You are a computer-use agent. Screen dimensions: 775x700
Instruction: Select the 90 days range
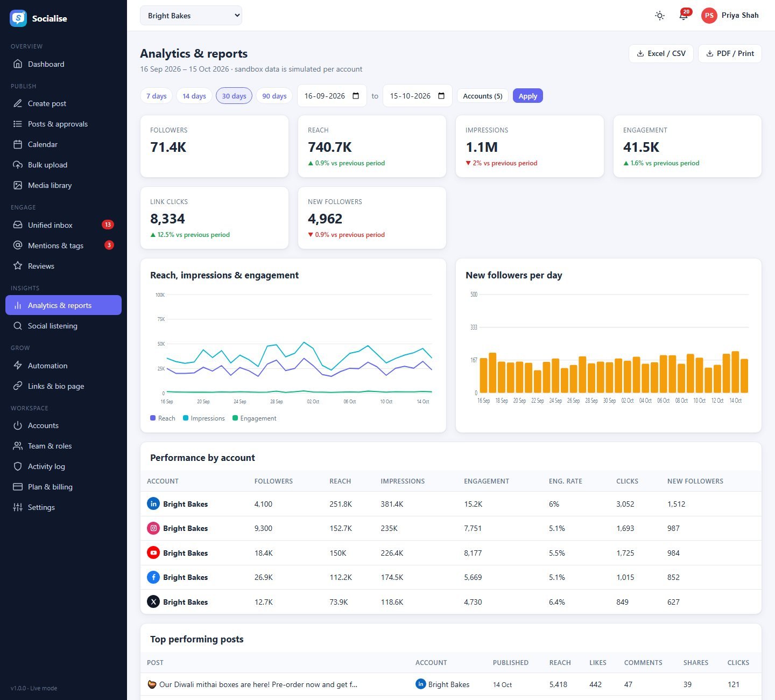(274, 96)
